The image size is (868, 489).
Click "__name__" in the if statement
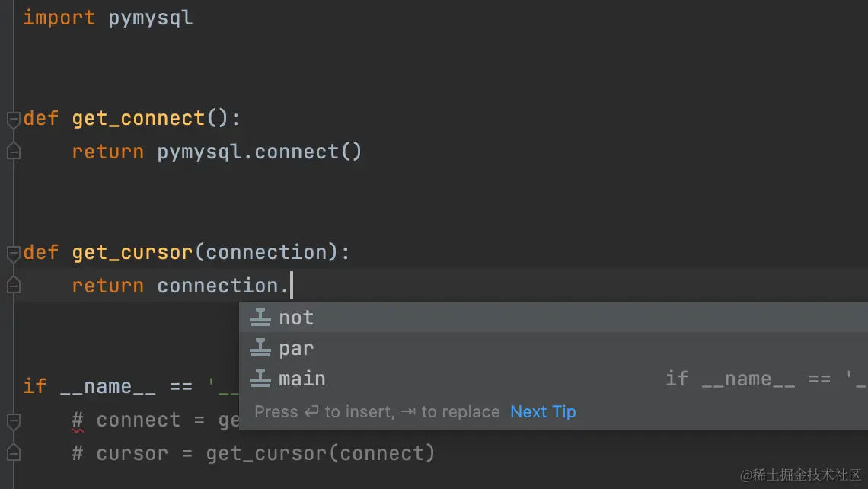(107, 386)
